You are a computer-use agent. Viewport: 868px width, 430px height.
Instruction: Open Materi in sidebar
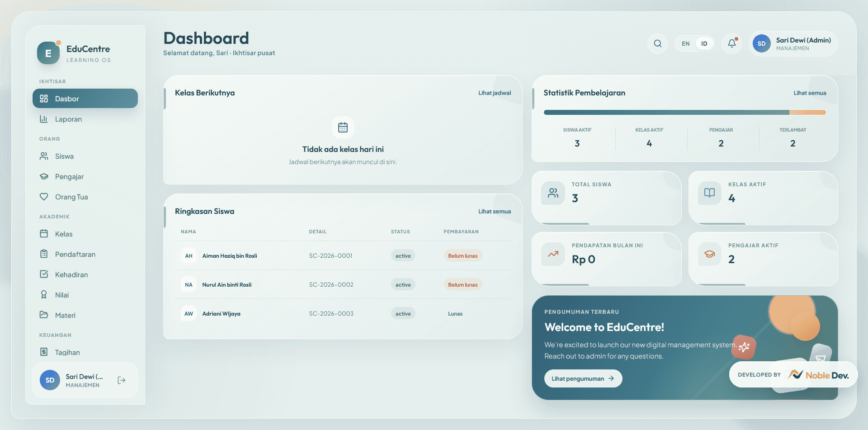(x=85, y=315)
